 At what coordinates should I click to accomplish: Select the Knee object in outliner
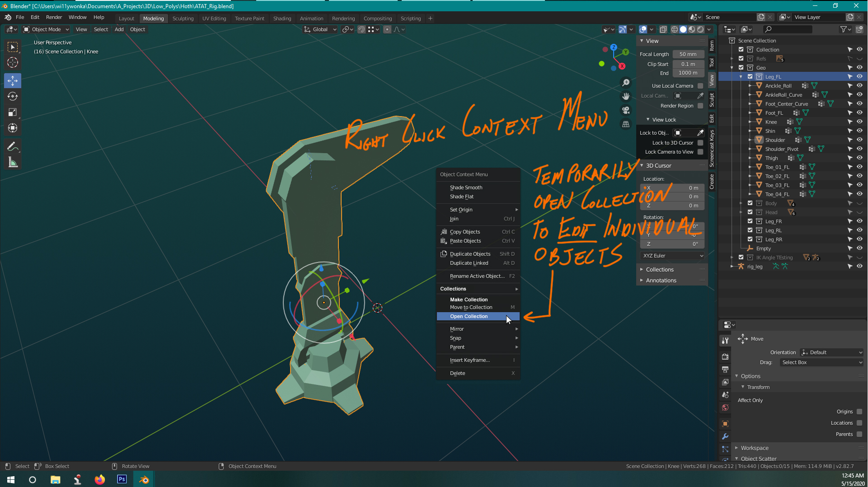tap(771, 122)
